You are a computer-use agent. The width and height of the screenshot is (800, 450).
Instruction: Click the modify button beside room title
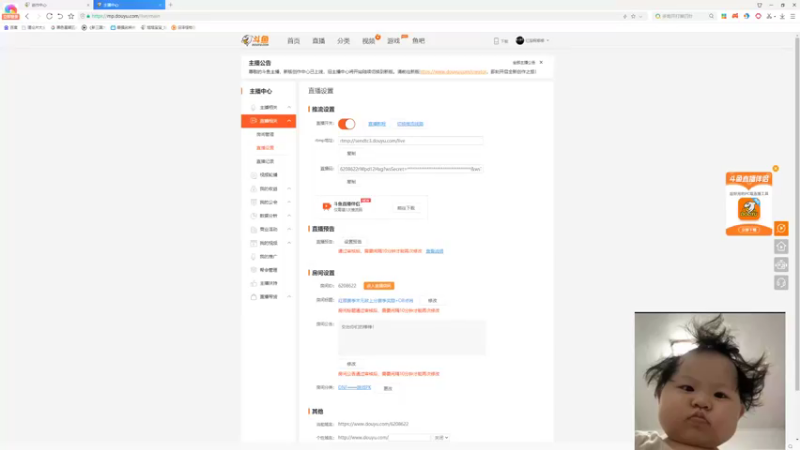tap(432, 301)
